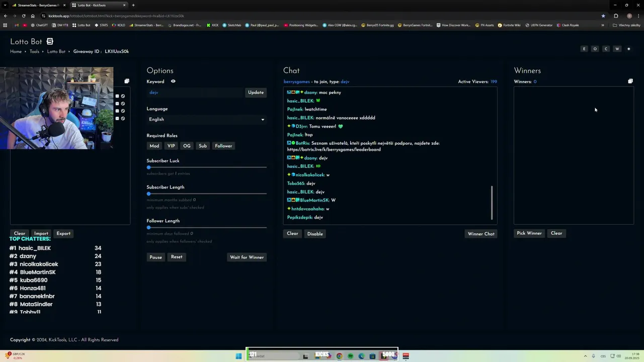Clear the chat panel
This screenshot has width=644, height=362.
click(292, 234)
